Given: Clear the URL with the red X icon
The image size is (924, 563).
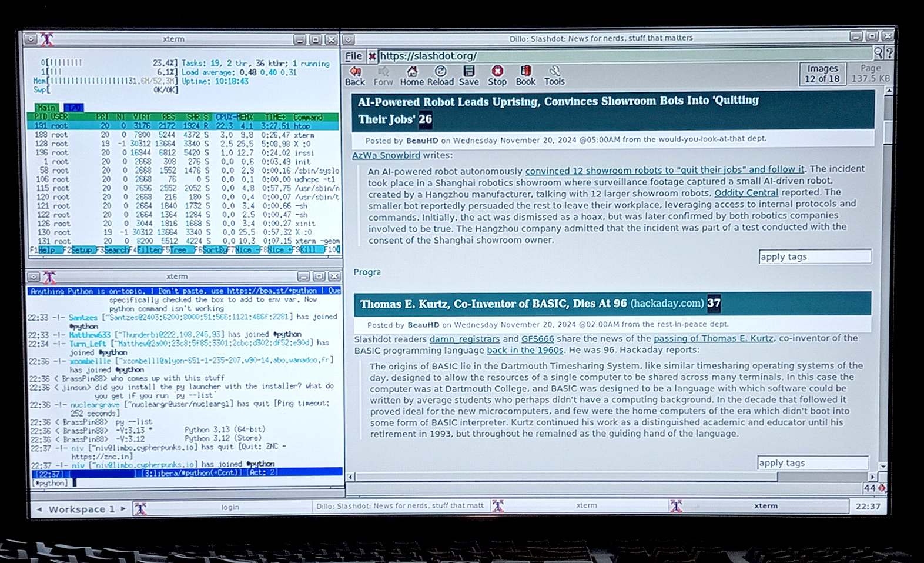Looking at the screenshot, I should click(x=372, y=56).
